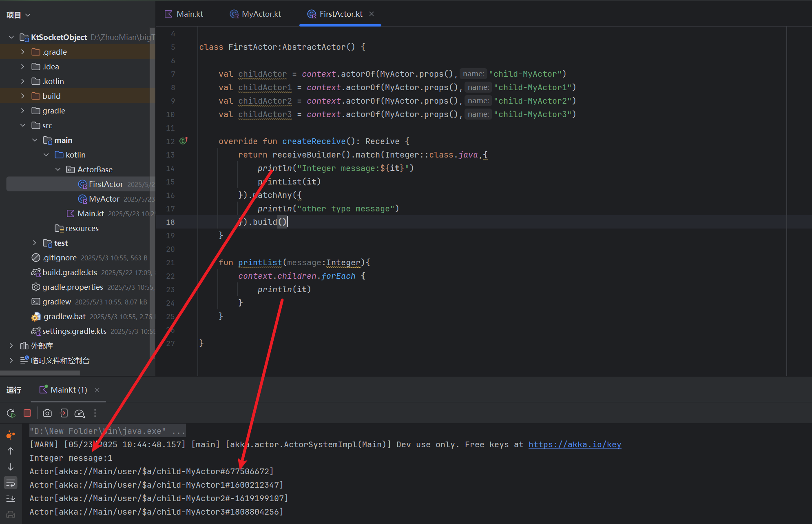Expand the test folder
Screen dimensions: 812x524
(35, 243)
